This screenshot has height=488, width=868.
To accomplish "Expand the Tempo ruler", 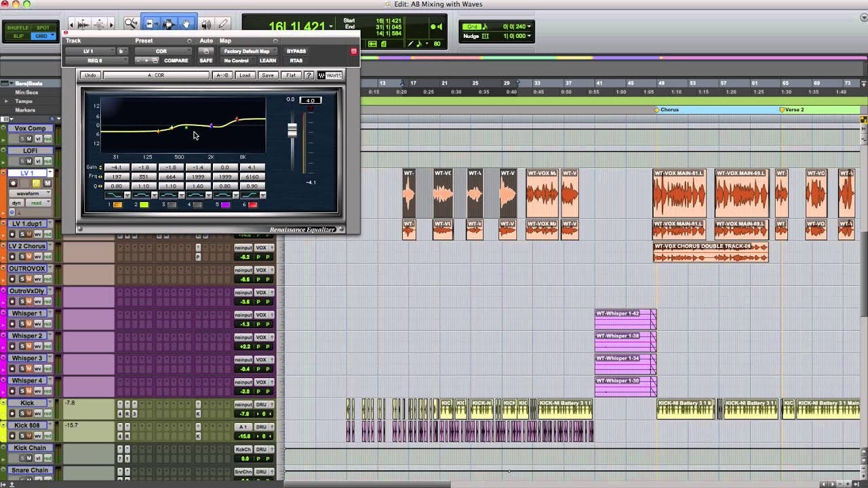I will click(x=7, y=101).
